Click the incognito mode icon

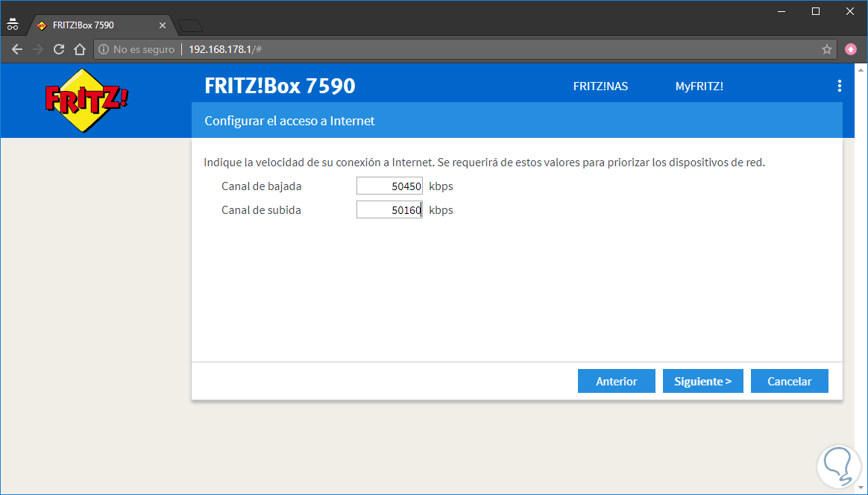coord(13,25)
